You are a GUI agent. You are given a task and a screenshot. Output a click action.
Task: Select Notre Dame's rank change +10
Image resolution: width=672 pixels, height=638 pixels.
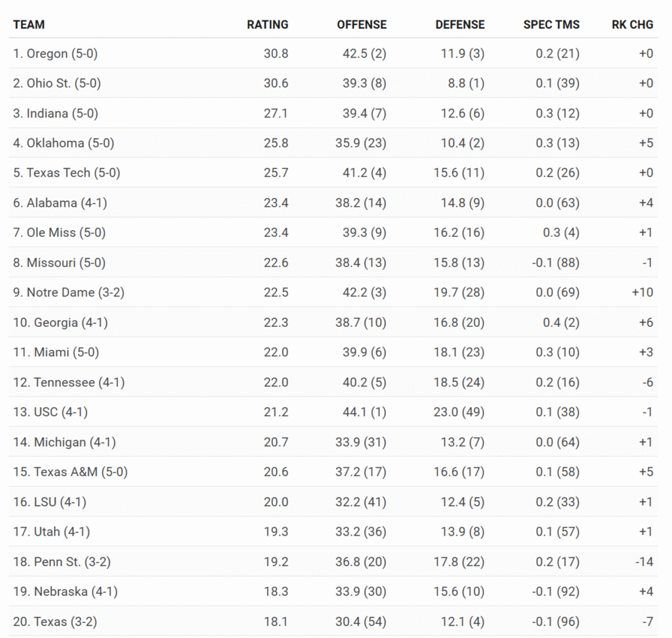click(x=642, y=293)
